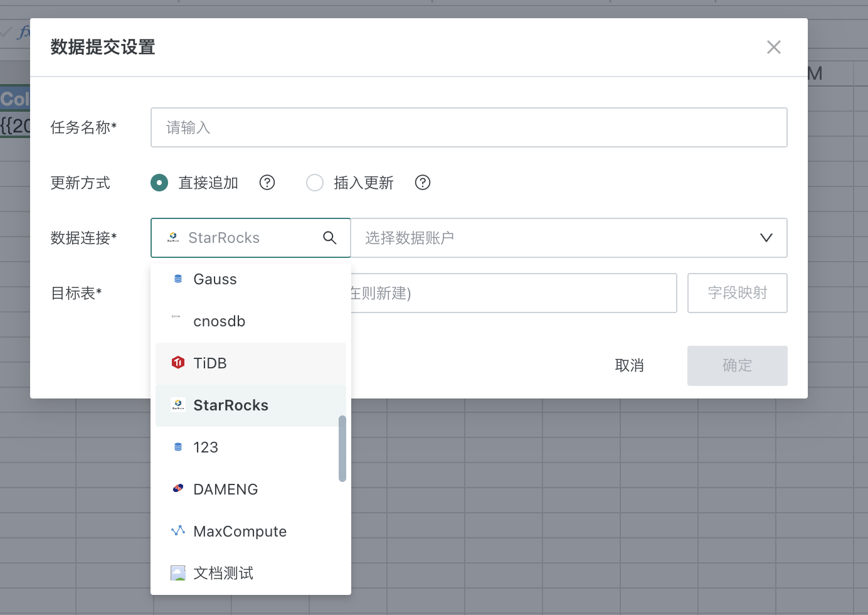
Task: Click the Gauss database icon
Action: click(x=178, y=279)
